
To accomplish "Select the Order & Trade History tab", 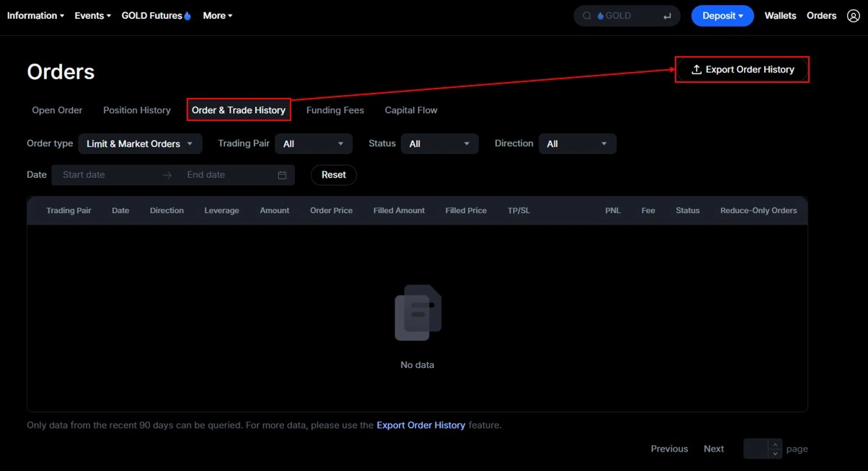I will 239,110.
